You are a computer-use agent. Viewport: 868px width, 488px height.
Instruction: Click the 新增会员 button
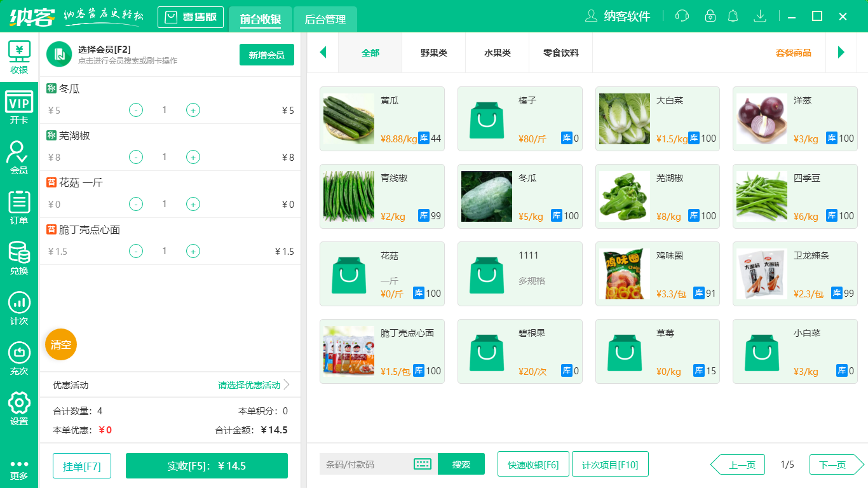coord(267,55)
